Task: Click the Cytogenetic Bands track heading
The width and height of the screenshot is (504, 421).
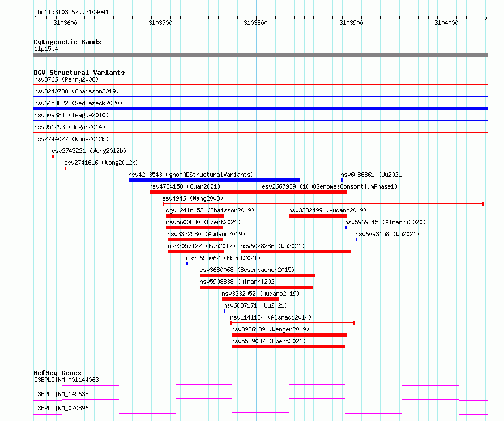Action: point(67,42)
